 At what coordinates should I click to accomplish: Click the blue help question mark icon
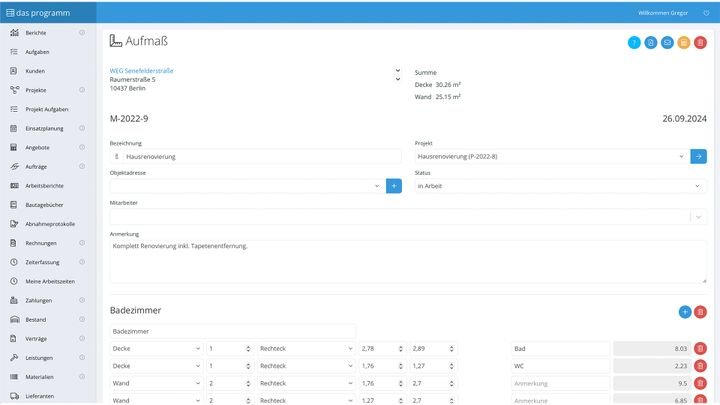(634, 43)
